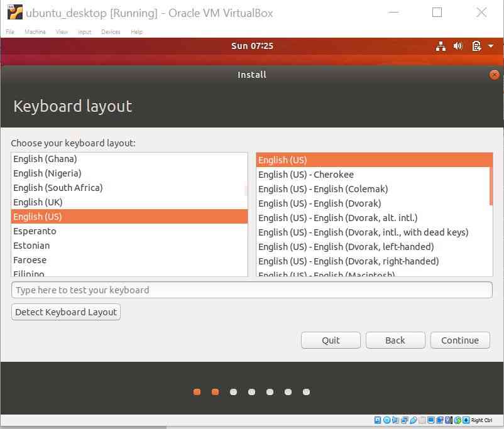Close the Install window with orange button
Image resolution: width=504 pixels, height=429 pixels.
tap(494, 75)
